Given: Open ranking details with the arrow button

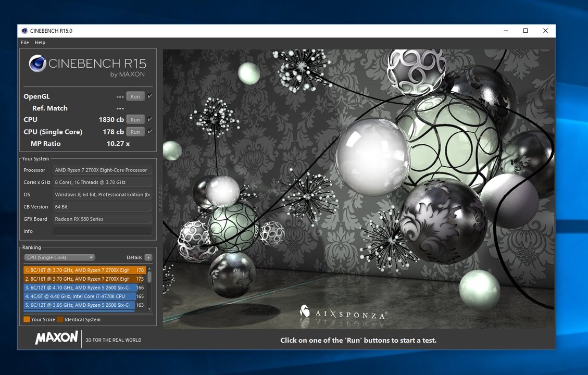Looking at the screenshot, I should 148,257.
